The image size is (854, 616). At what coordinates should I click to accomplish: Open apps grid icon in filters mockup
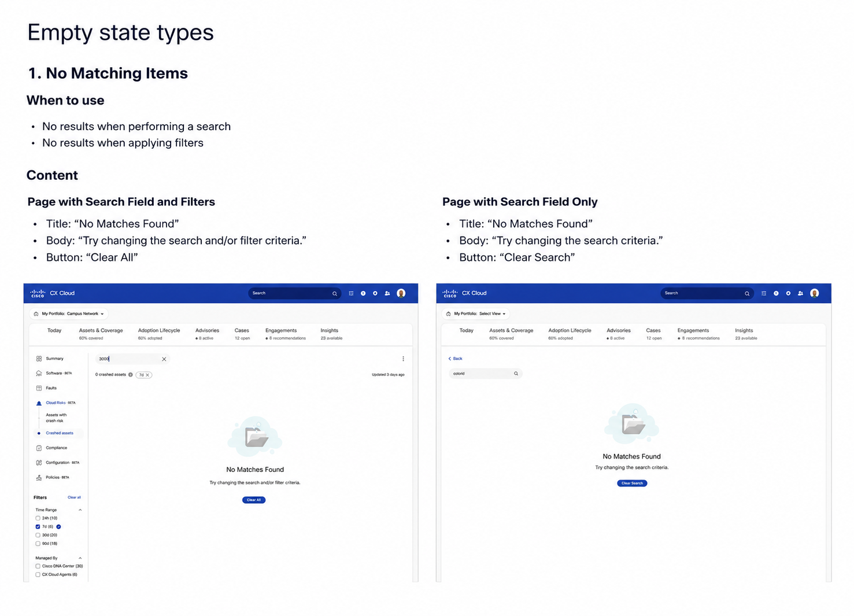pos(351,293)
